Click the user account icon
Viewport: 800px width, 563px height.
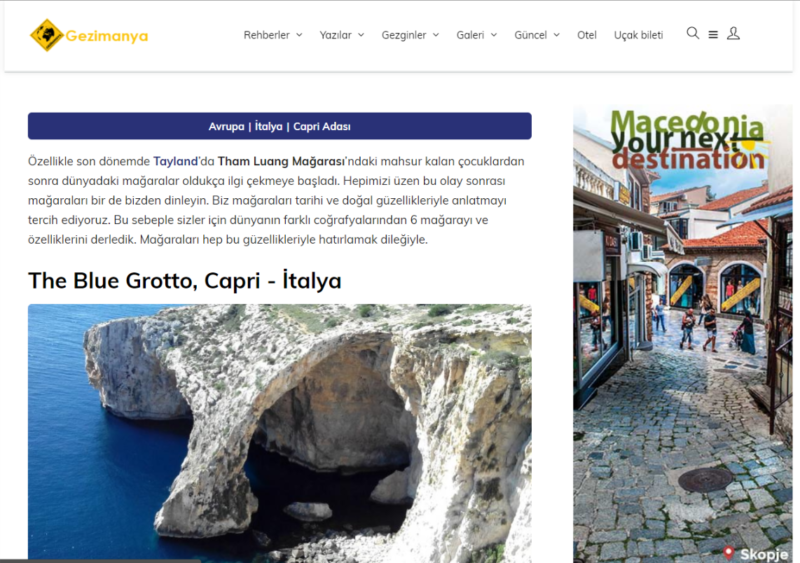(733, 34)
